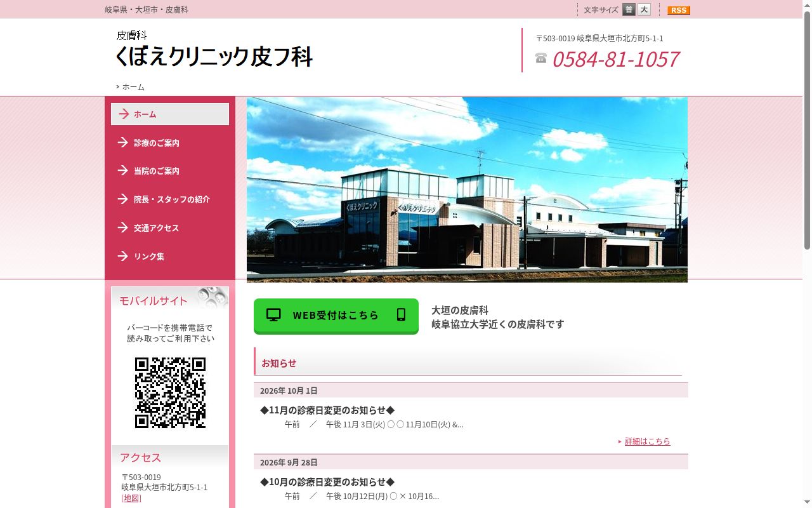Set font size to 大 (large)

pyautogui.click(x=644, y=10)
